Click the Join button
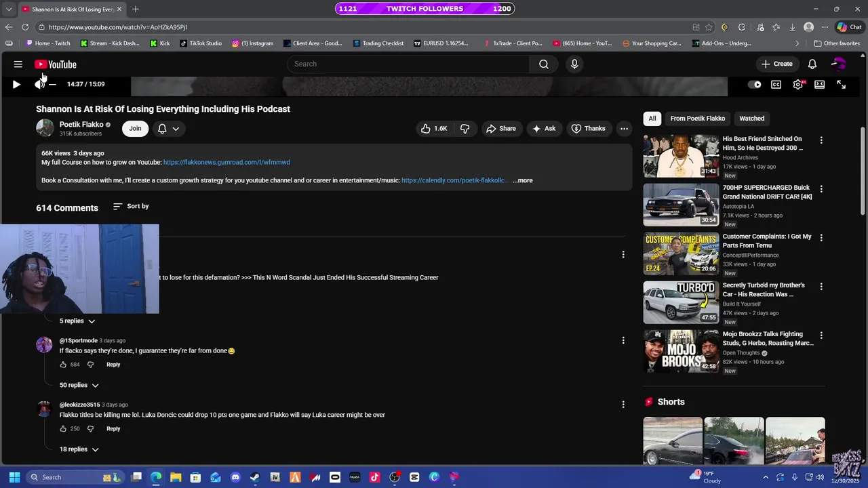The image size is (868, 488). (x=135, y=128)
